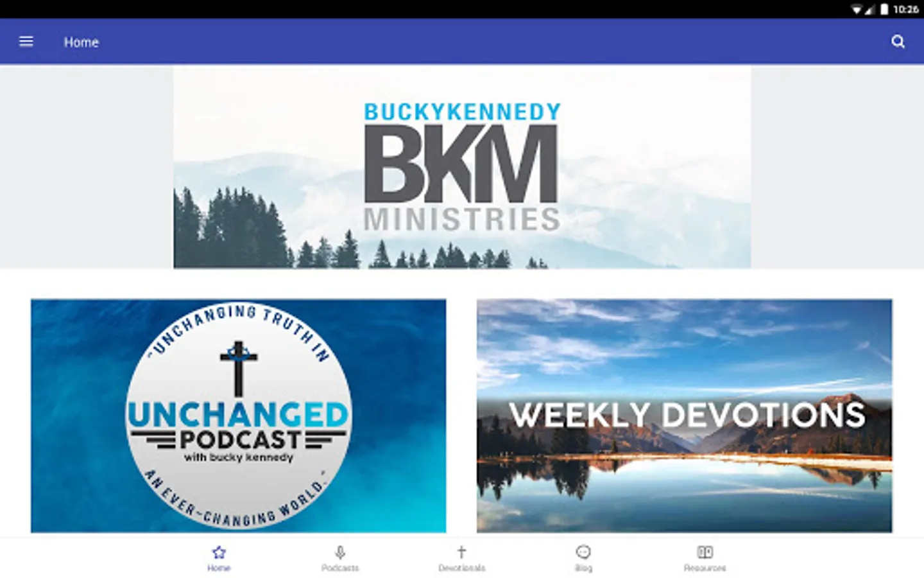
Task: Tap the search magnifier icon
Action: point(898,42)
